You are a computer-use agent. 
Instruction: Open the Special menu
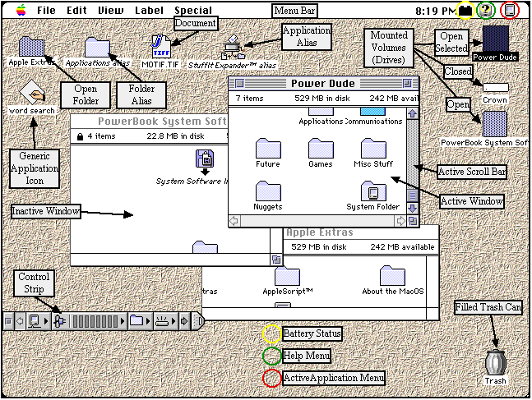pyautogui.click(x=193, y=11)
